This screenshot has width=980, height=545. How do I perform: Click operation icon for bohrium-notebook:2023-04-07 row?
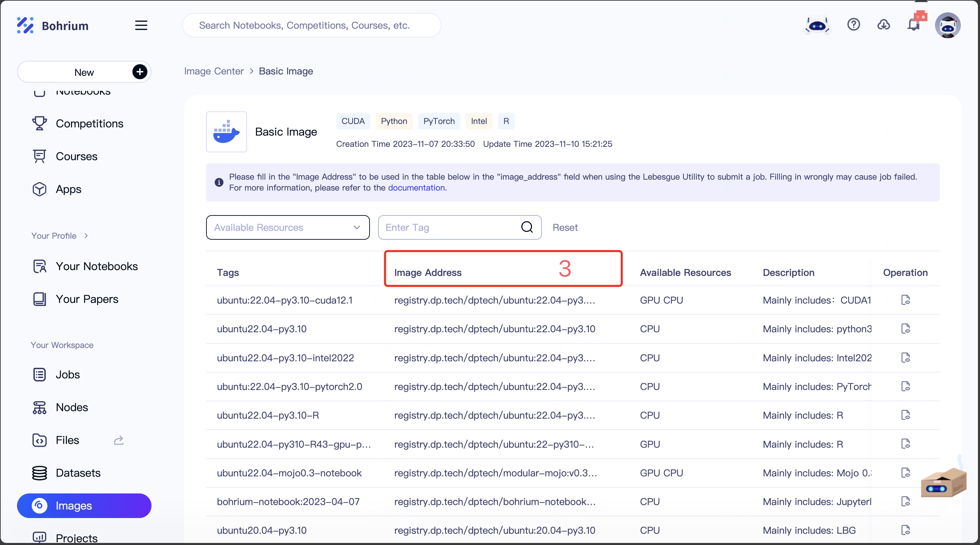pyautogui.click(x=905, y=502)
